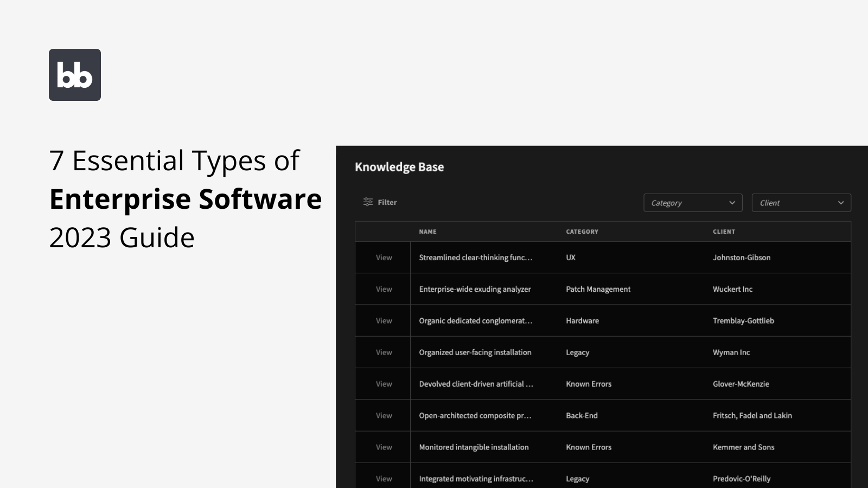
Task: View the Streamlined clear-thinking entry
Action: tap(383, 258)
